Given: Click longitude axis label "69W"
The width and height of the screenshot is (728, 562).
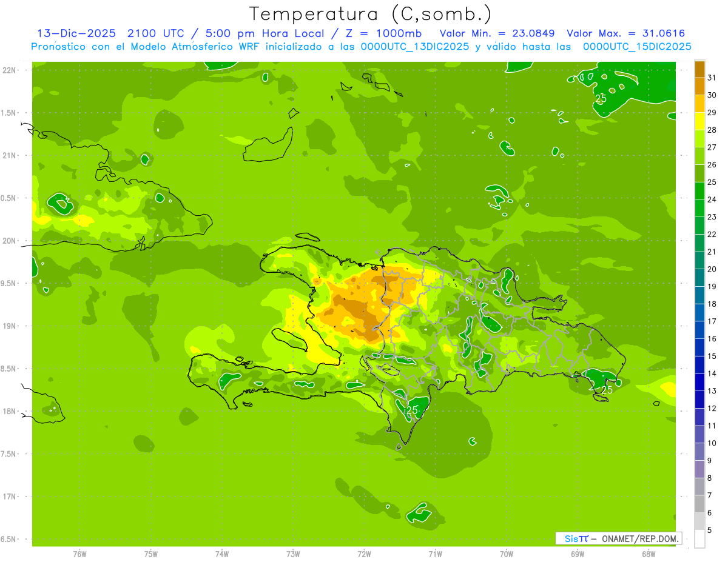Looking at the screenshot, I should click(x=578, y=554).
